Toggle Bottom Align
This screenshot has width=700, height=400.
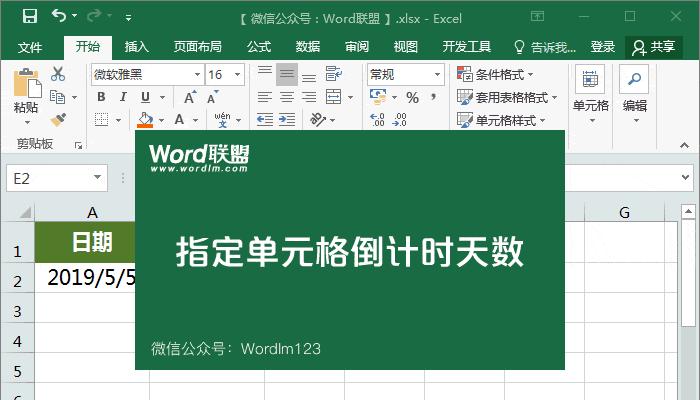[309, 75]
